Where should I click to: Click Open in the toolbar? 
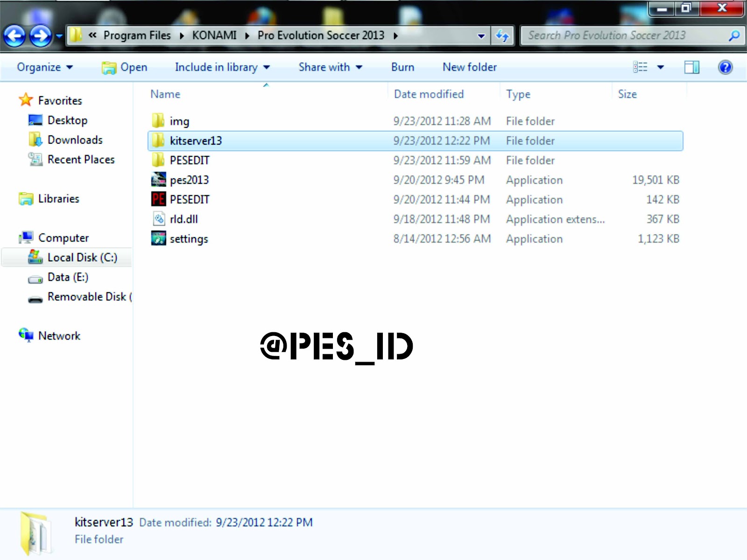pos(124,68)
